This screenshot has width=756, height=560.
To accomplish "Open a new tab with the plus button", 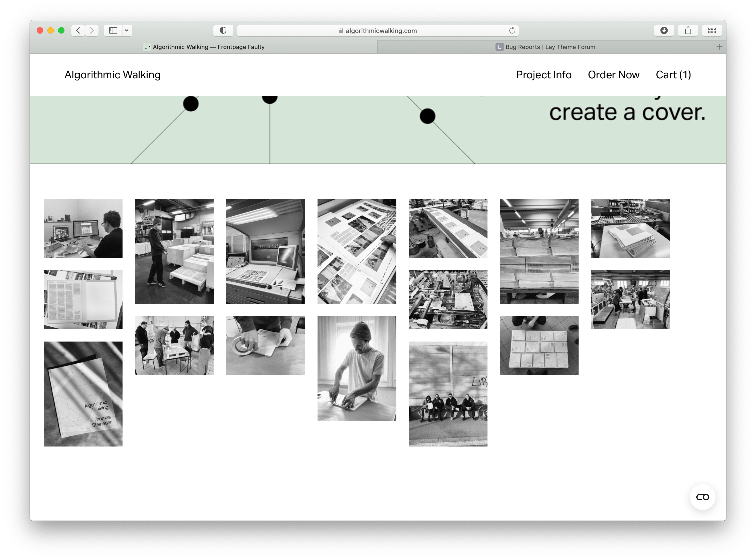I will click(x=720, y=47).
